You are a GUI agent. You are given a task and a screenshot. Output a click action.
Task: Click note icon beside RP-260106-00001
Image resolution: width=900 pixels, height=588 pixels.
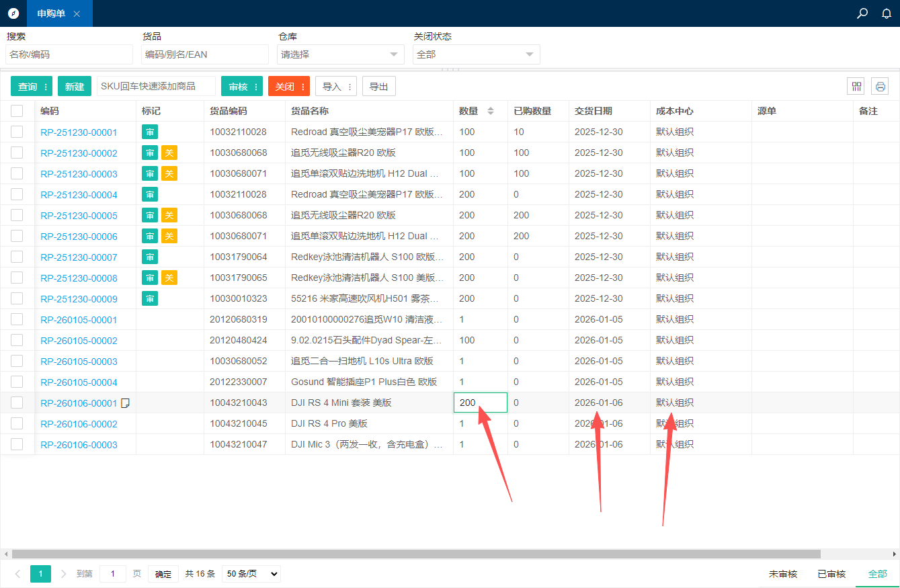124,403
